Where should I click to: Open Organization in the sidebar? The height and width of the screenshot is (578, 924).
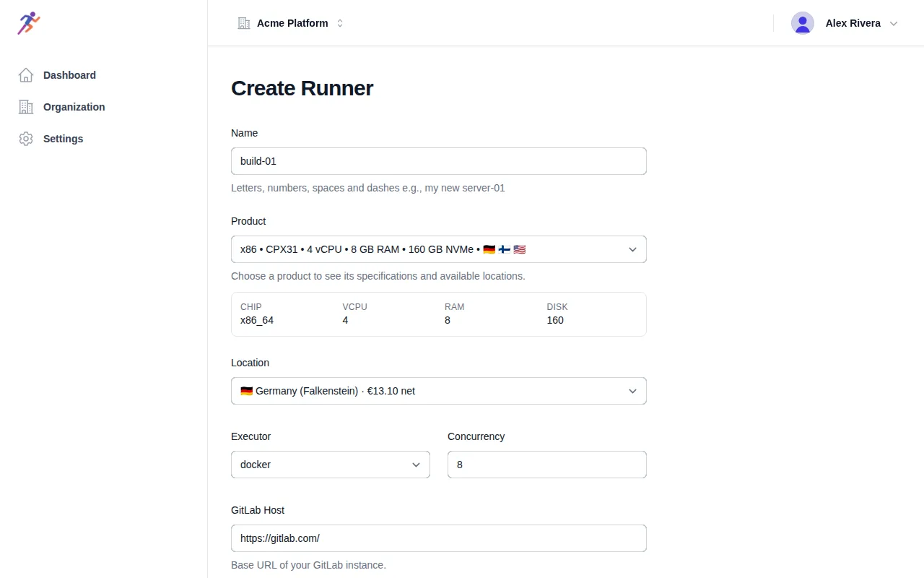[104, 107]
